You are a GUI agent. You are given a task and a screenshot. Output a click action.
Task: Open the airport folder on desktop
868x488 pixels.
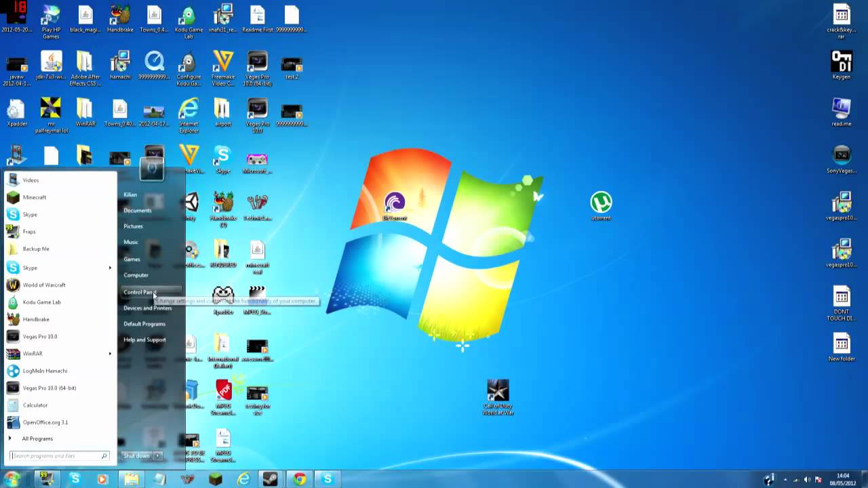(x=222, y=113)
